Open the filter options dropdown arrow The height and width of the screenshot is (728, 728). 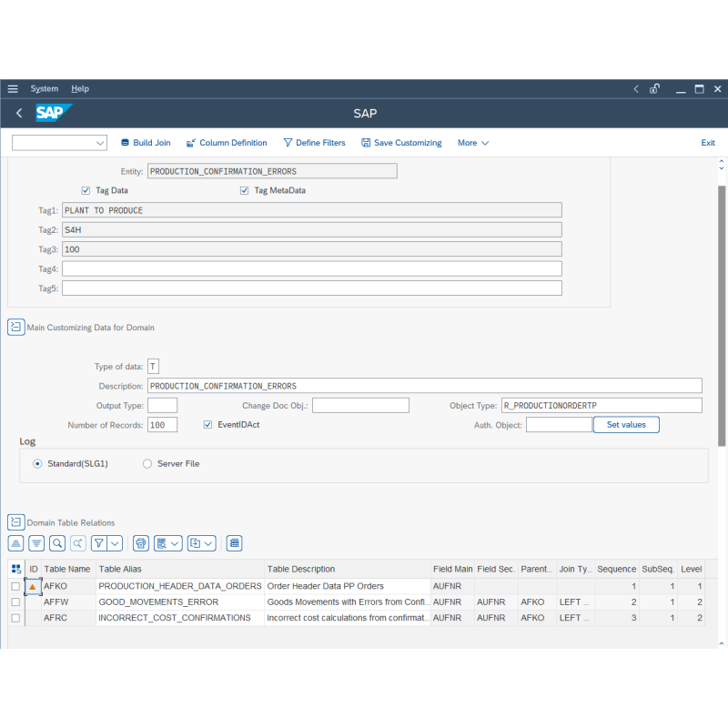(116, 542)
